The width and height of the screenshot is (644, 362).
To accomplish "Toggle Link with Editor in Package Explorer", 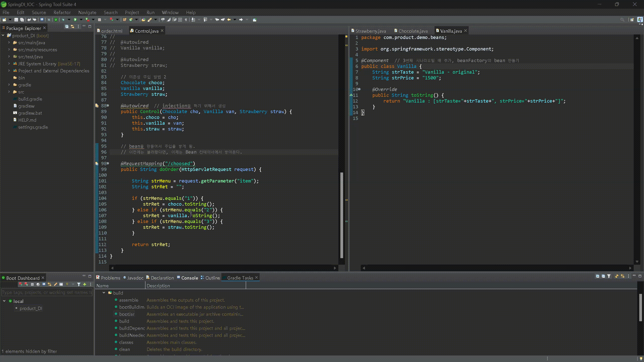I will coord(72,26).
